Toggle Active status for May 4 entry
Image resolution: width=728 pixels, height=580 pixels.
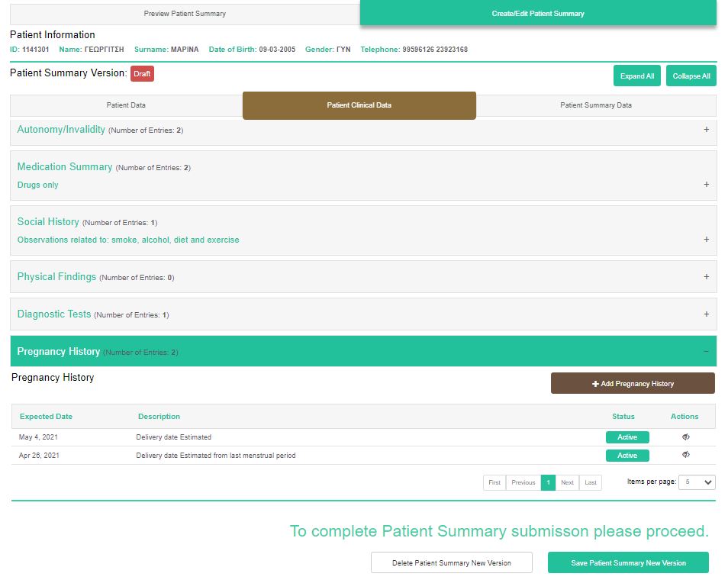(x=627, y=437)
